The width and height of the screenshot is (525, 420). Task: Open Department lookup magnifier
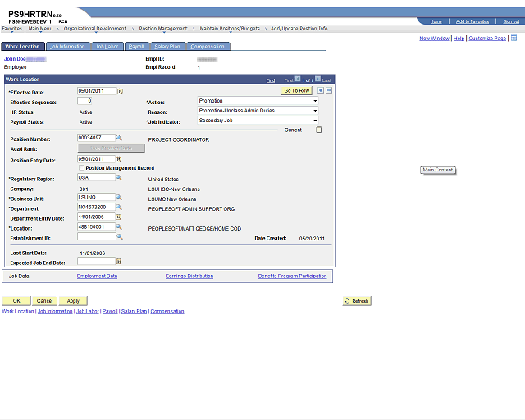click(x=119, y=207)
